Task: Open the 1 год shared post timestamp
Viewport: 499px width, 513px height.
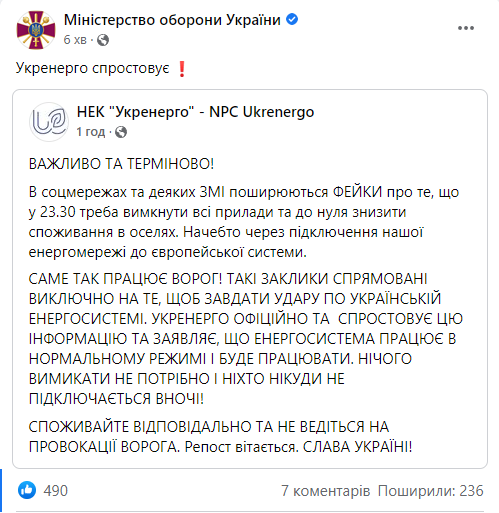Action: (x=91, y=132)
